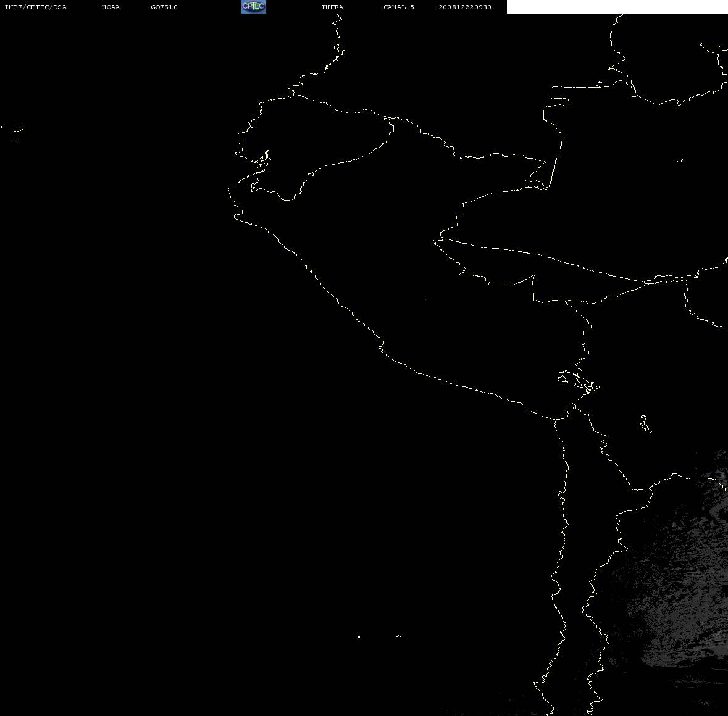Viewport: 728px width, 716px height.
Task: Click the right small Pacific island near bottom
Action: pos(399,636)
